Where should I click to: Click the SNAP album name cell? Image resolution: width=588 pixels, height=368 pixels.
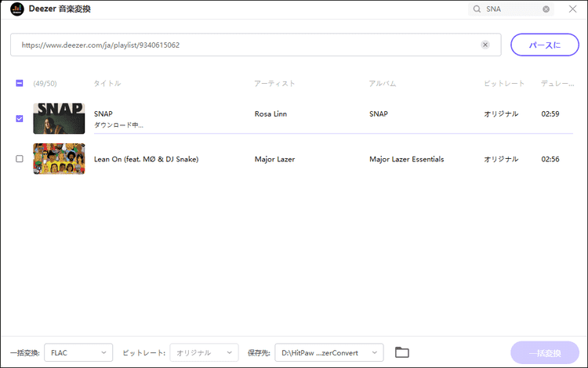point(379,114)
